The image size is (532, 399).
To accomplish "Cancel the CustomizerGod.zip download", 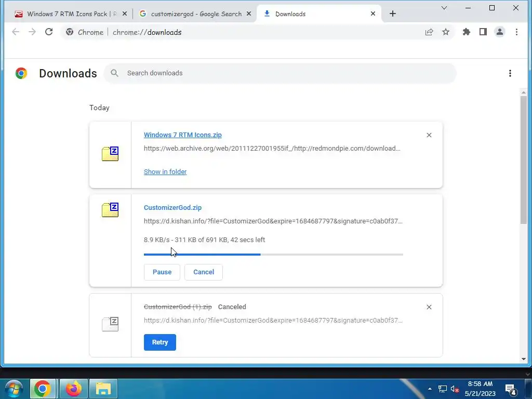I will point(204,272).
